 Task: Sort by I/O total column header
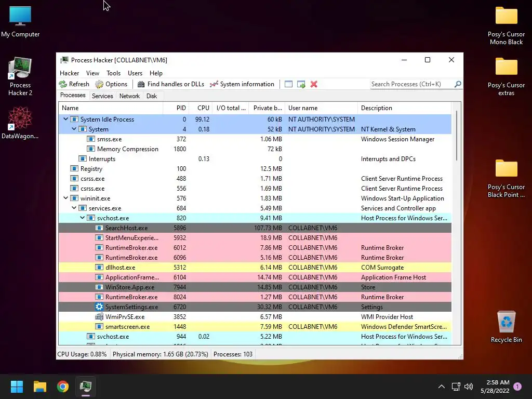[x=230, y=108]
